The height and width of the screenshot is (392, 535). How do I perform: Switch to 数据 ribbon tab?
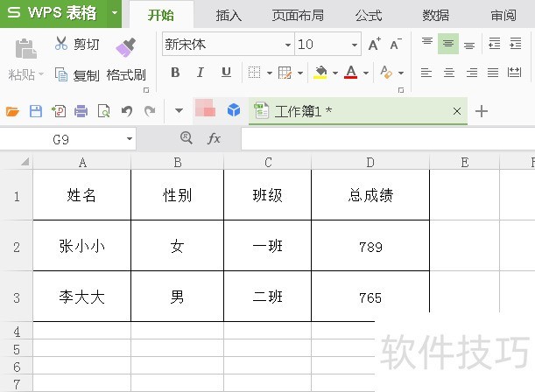pyautogui.click(x=436, y=16)
